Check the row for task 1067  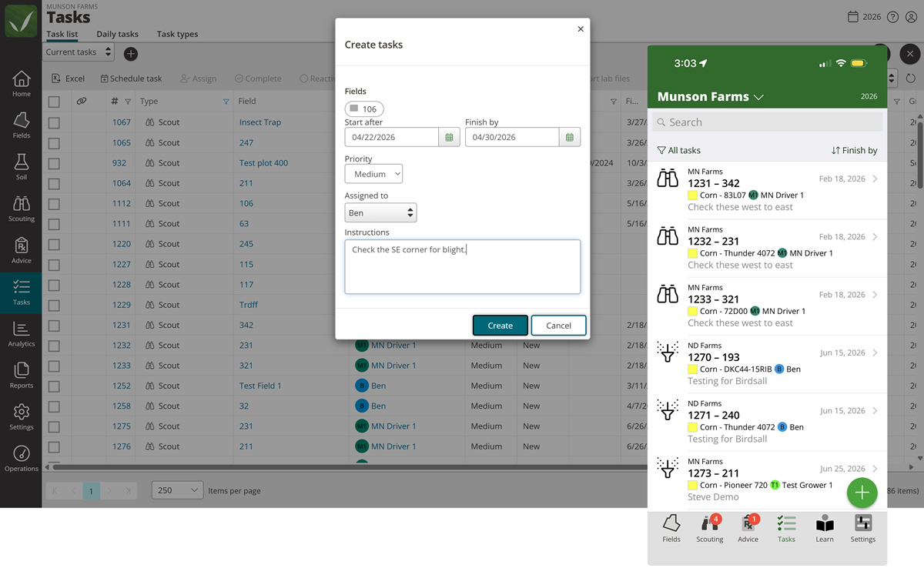pyautogui.click(x=54, y=122)
